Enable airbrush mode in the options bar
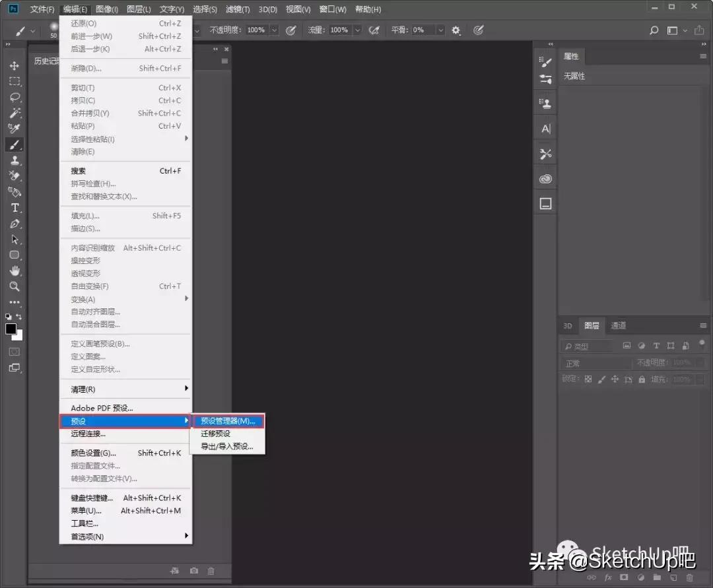 (x=374, y=30)
